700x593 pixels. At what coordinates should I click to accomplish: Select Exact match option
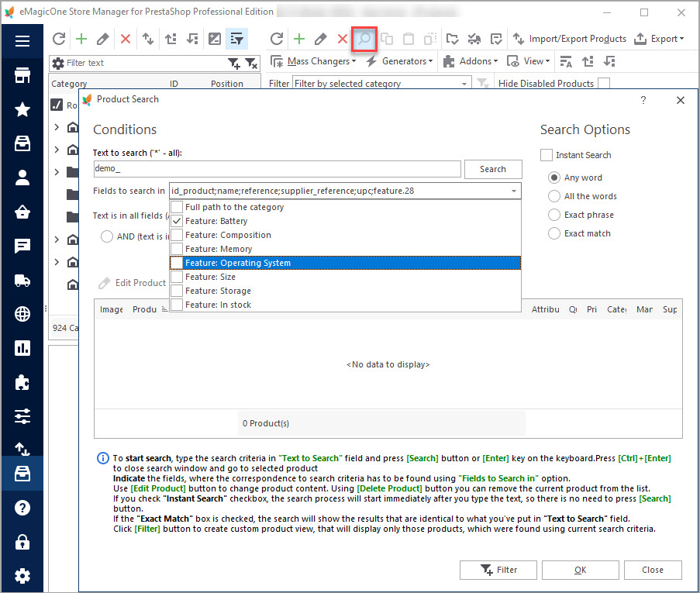tap(554, 233)
